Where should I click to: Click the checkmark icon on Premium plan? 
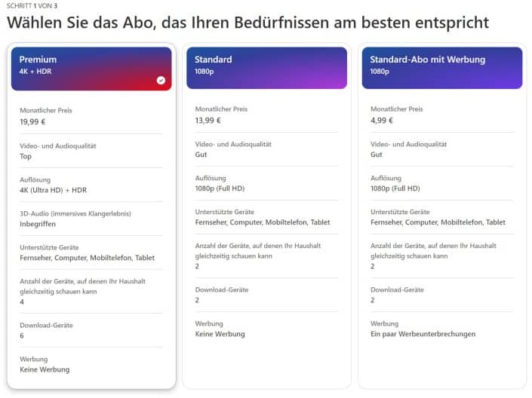coord(161,80)
